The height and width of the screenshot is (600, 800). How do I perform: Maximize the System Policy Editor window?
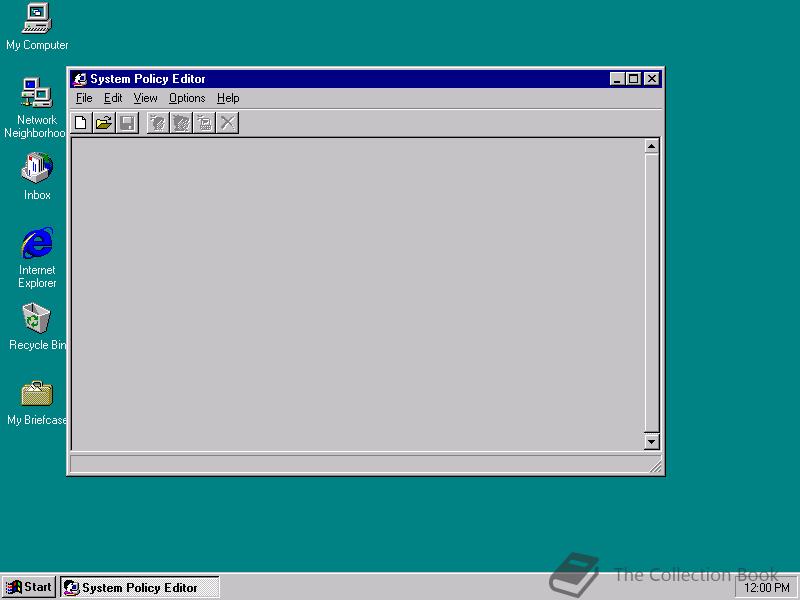[634, 79]
